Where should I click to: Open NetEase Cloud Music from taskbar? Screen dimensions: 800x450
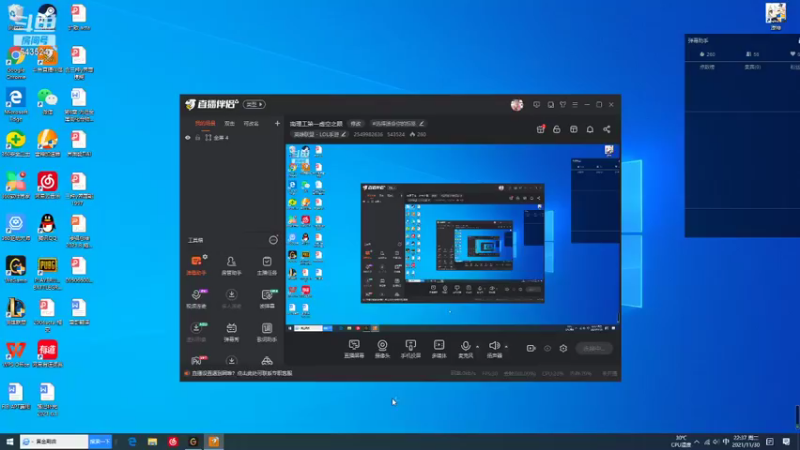173,442
